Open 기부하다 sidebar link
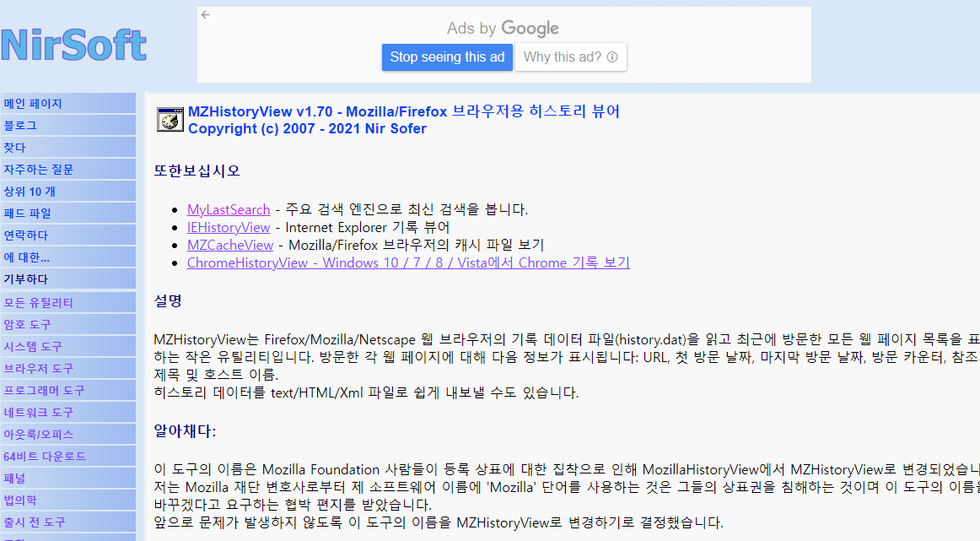 [x=67, y=279]
